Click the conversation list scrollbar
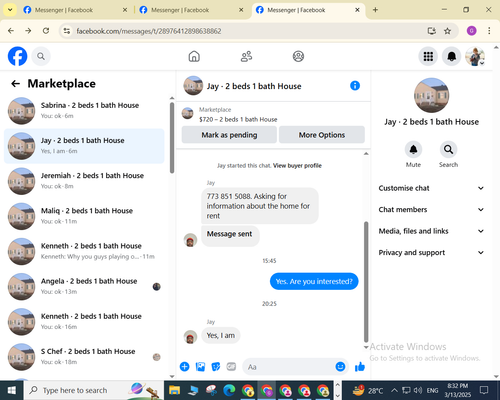The width and height of the screenshot is (500, 400). click(172, 137)
